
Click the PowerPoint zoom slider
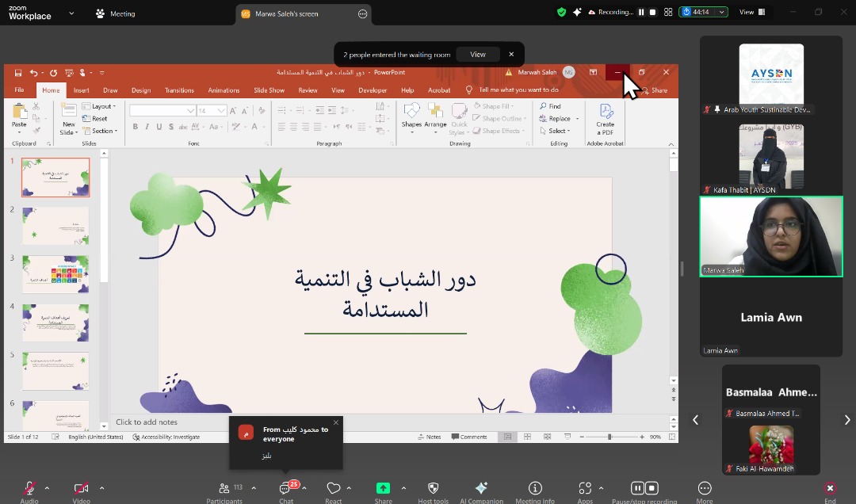point(610,437)
